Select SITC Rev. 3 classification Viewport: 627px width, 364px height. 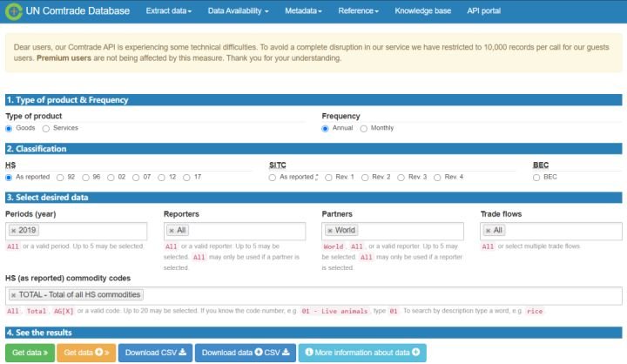401,177
